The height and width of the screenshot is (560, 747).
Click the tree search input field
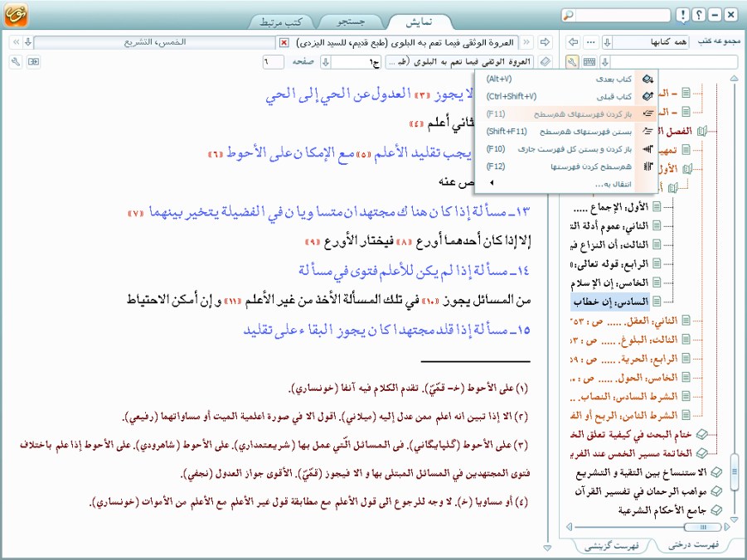click(x=674, y=62)
